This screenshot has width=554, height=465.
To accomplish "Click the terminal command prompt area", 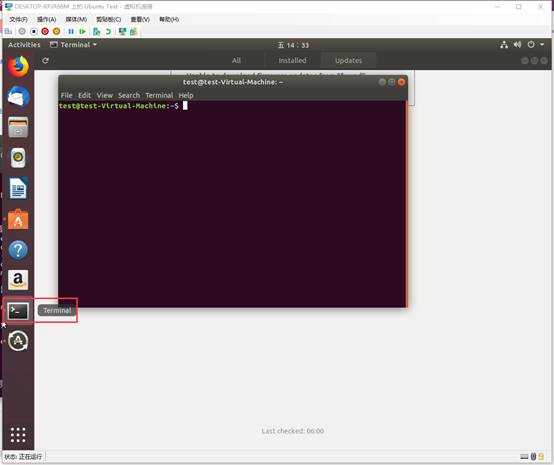I will point(232,204).
